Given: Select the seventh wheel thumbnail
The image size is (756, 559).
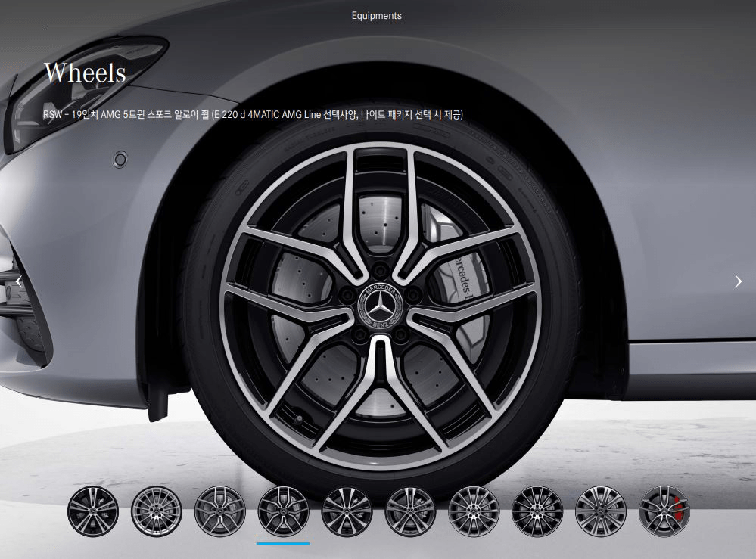Looking at the screenshot, I should (474, 511).
